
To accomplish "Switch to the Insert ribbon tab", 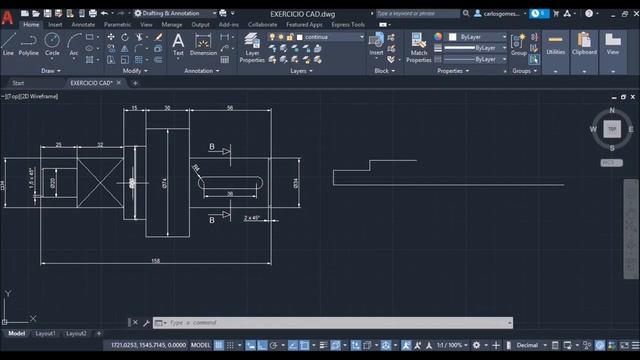I will (x=55, y=24).
